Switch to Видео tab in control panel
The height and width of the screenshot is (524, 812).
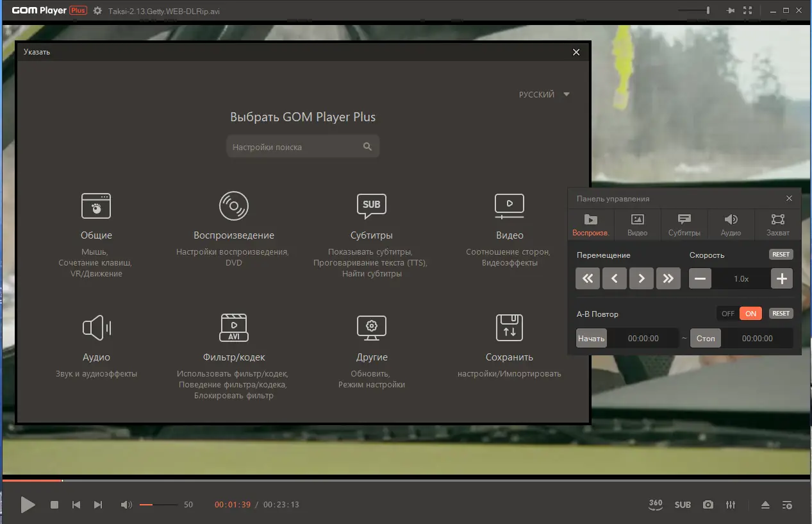point(638,225)
